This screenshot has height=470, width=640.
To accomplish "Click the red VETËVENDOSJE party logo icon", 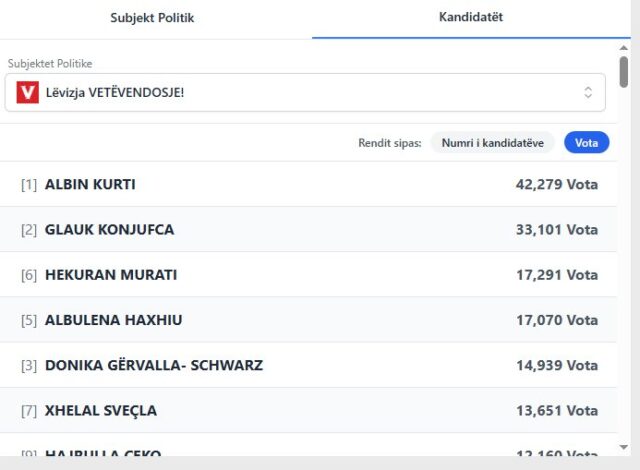I will pos(28,93).
